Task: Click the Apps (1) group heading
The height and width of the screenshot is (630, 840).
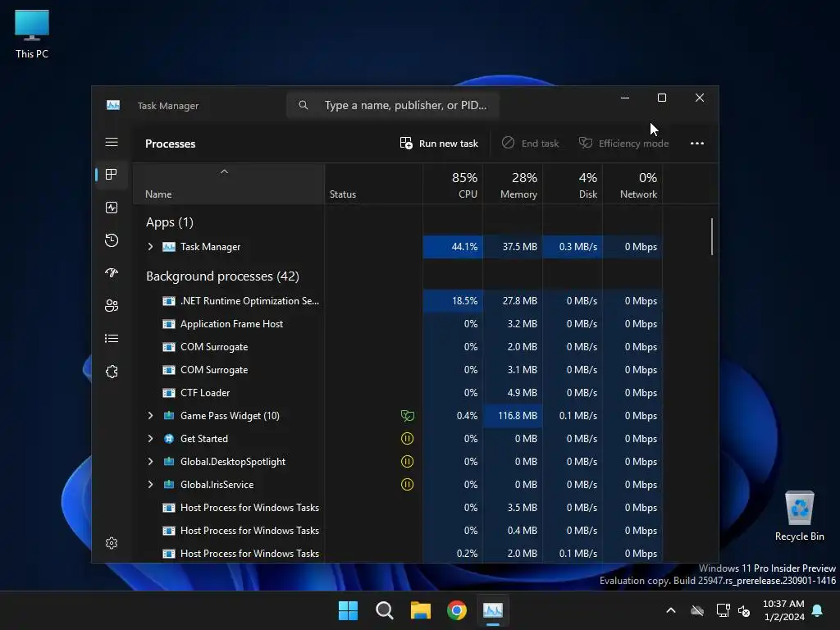Action: click(x=170, y=222)
